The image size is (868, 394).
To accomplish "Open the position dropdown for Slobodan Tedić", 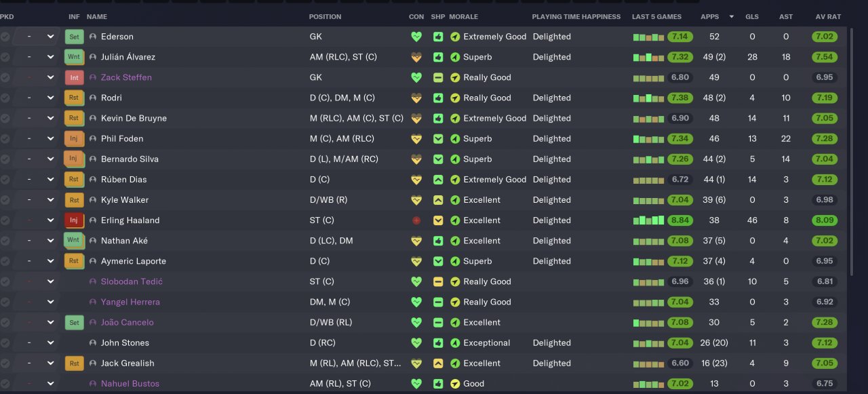I will (x=50, y=281).
